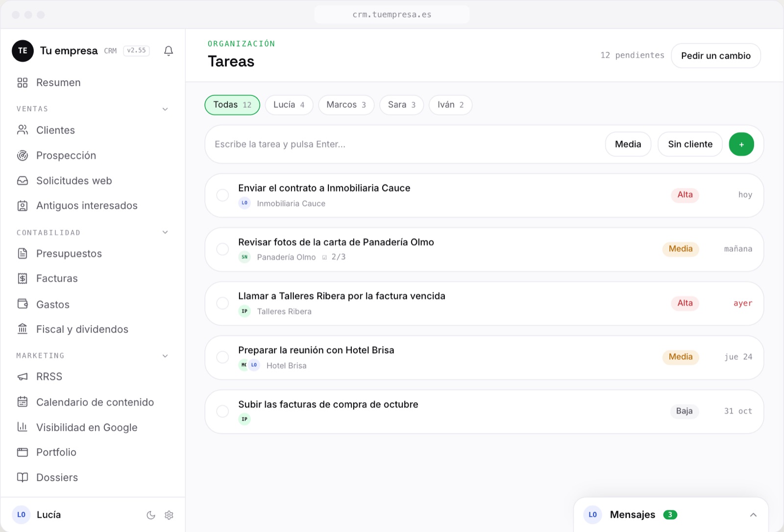Viewport: 784px width, 532px height.
Task: Collapse the Contabilidad section
Action: pos(165,232)
